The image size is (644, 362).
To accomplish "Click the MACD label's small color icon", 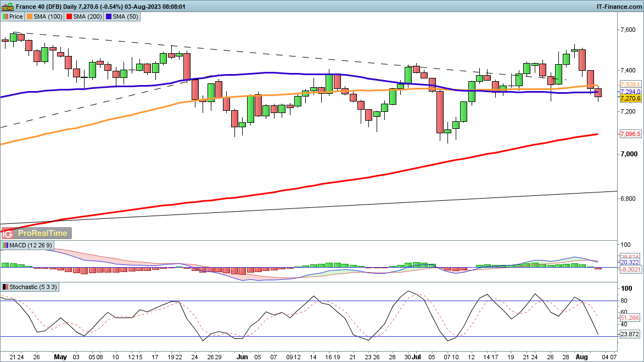I will pos(5,245).
